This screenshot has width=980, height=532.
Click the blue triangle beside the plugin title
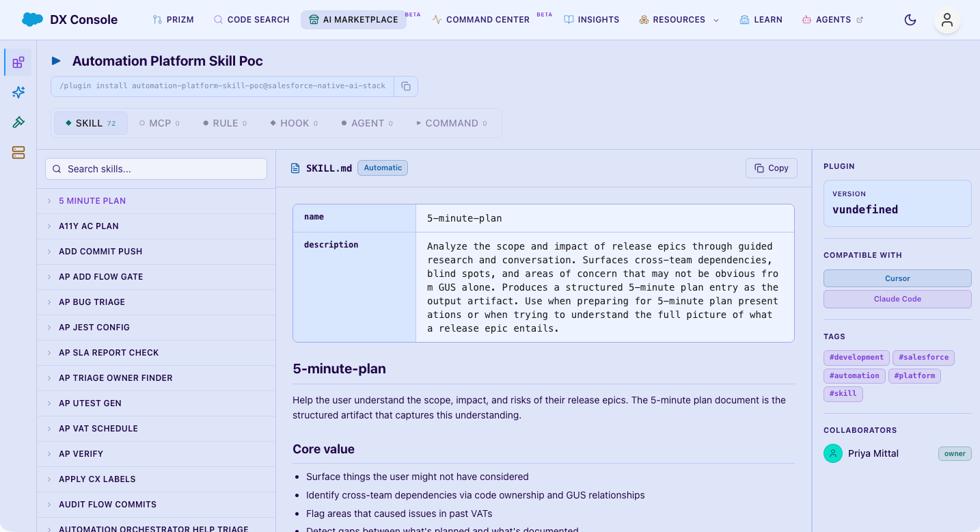(56, 61)
